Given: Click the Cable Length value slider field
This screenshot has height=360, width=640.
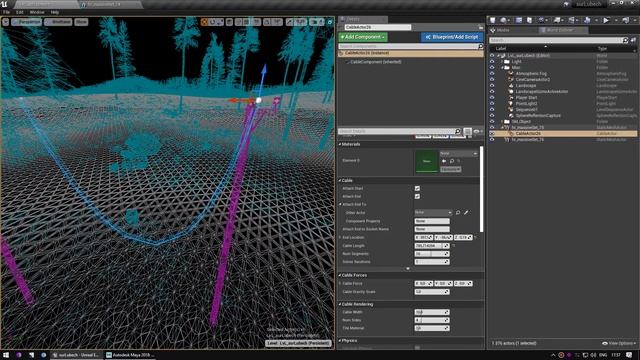Looking at the screenshot, I should 431,246.
